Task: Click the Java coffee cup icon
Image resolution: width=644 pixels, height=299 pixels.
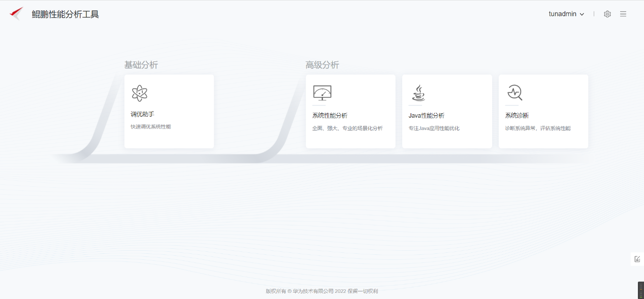Action: click(418, 93)
